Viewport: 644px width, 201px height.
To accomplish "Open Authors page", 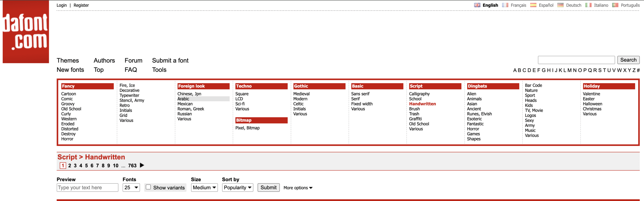I will tap(104, 61).
